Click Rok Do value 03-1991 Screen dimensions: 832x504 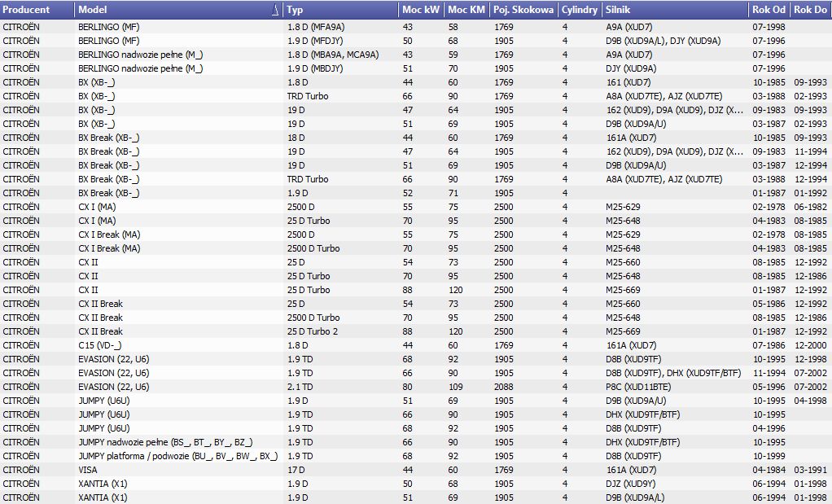point(810,470)
